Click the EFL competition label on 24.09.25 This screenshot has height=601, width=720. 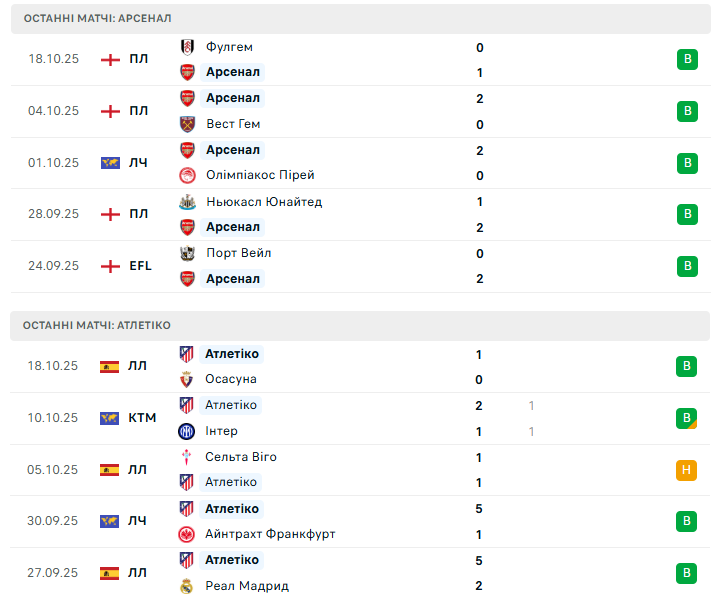(x=140, y=266)
